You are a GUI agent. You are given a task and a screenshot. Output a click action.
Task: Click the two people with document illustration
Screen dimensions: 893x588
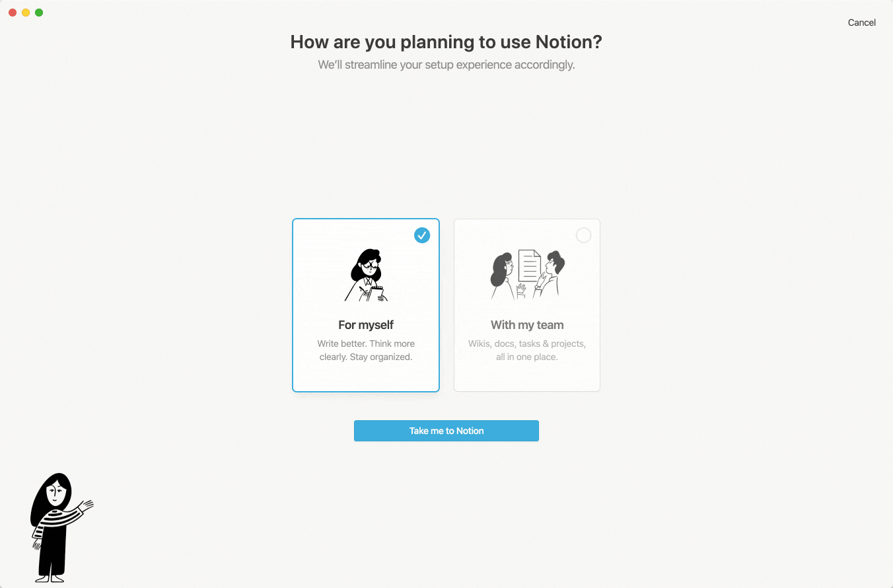click(527, 274)
